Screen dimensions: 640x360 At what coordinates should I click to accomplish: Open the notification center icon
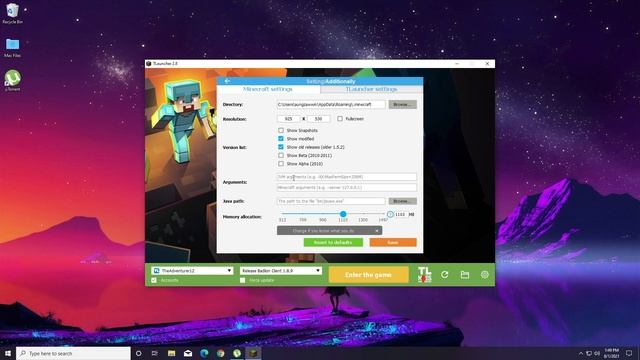click(x=629, y=353)
